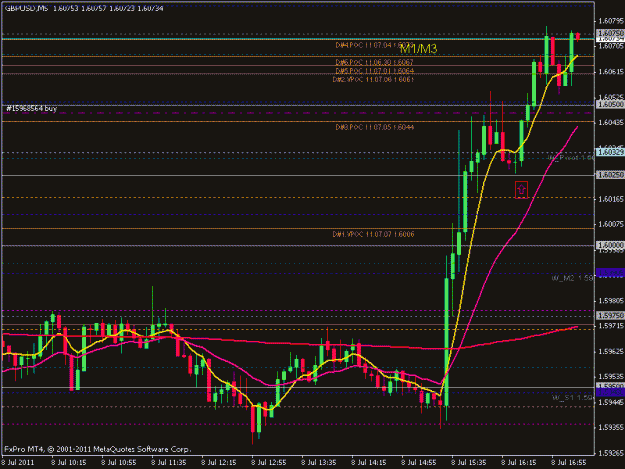Select the D#6 POC 11.06.30 1.6067 label
The width and height of the screenshot is (625, 469).
pos(374,63)
